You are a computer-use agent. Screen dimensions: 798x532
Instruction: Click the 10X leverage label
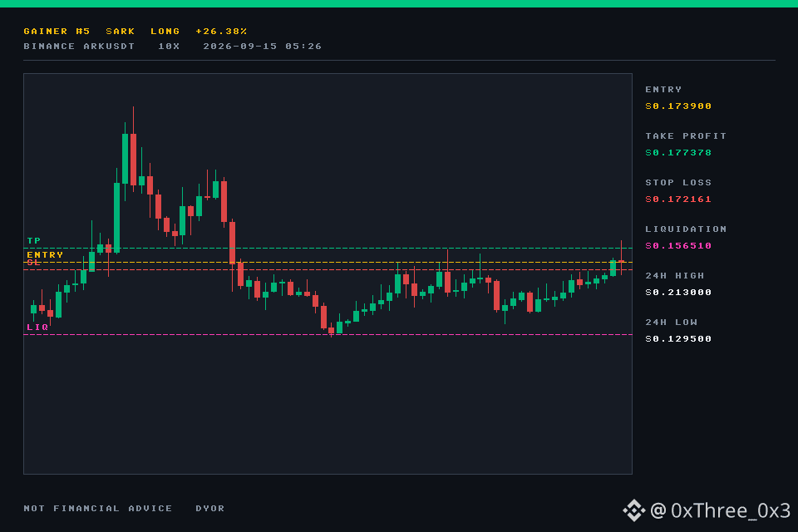click(169, 47)
